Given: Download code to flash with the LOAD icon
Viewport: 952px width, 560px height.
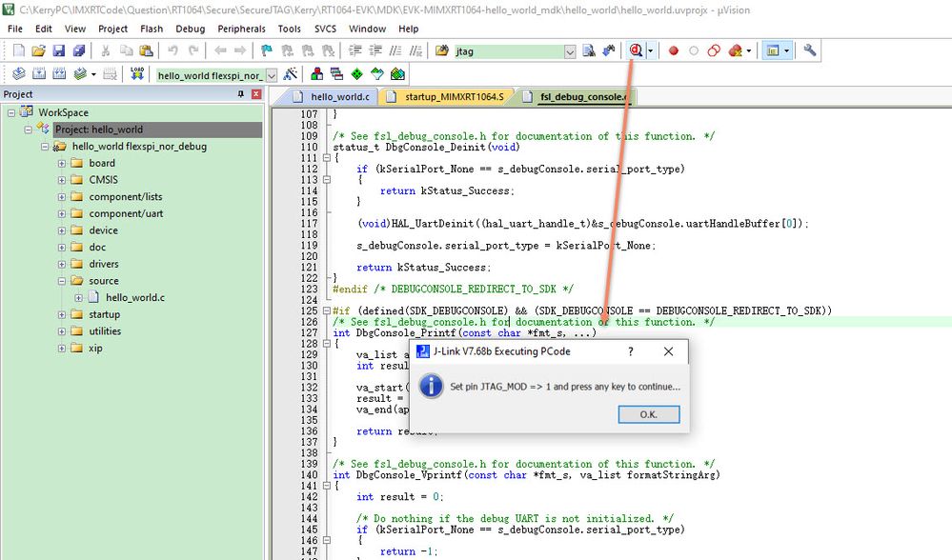Looking at the screenshot, I should [x=137, y=74].
